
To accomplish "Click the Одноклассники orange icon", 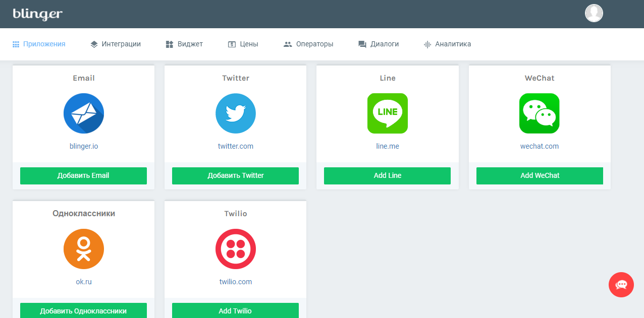I will [84, 249].
